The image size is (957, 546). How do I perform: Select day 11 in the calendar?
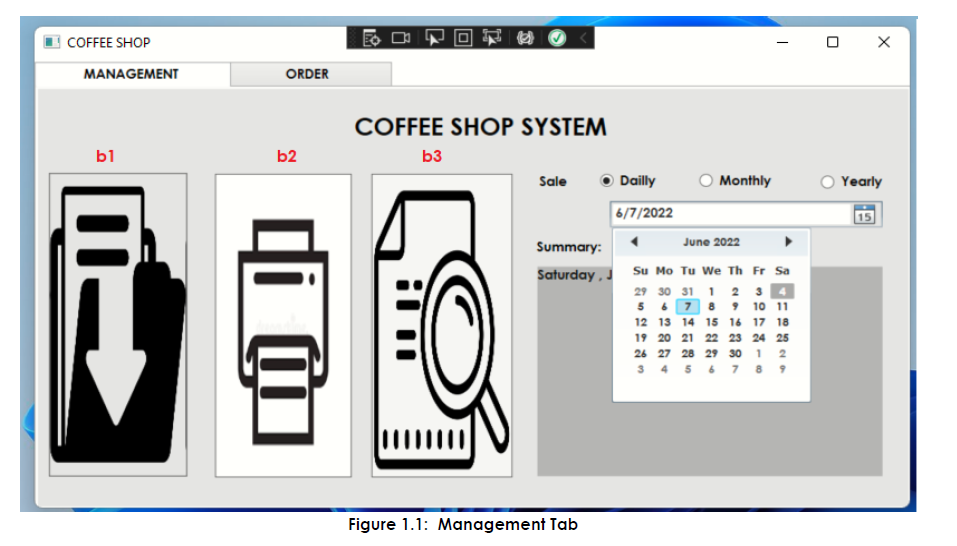[x=782, y=307]
